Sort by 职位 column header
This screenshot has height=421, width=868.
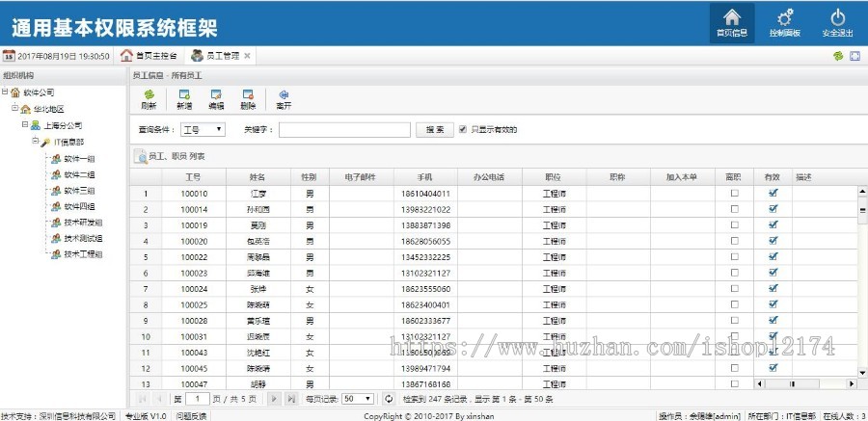pyautogui.click(x=554, y=177)
